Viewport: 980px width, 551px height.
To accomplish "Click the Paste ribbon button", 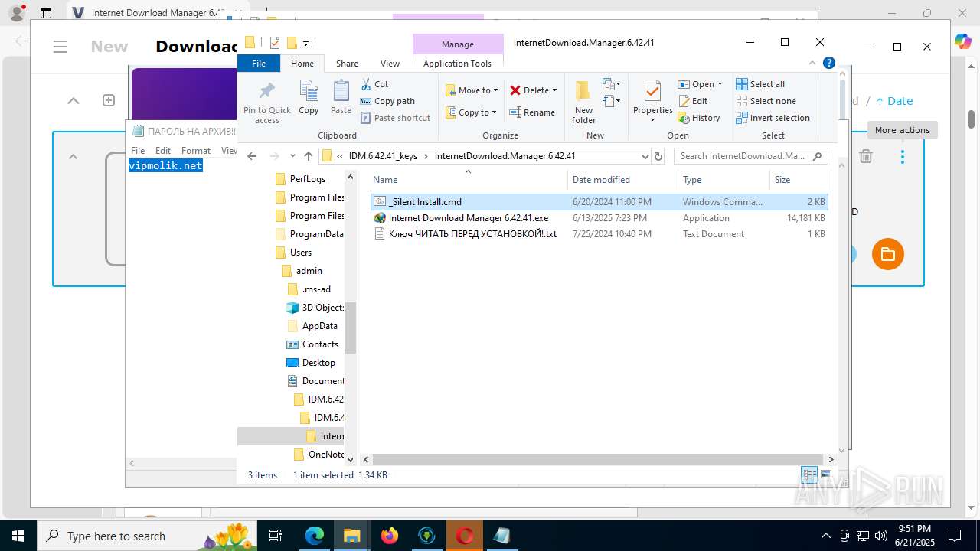I will [341, 98].
